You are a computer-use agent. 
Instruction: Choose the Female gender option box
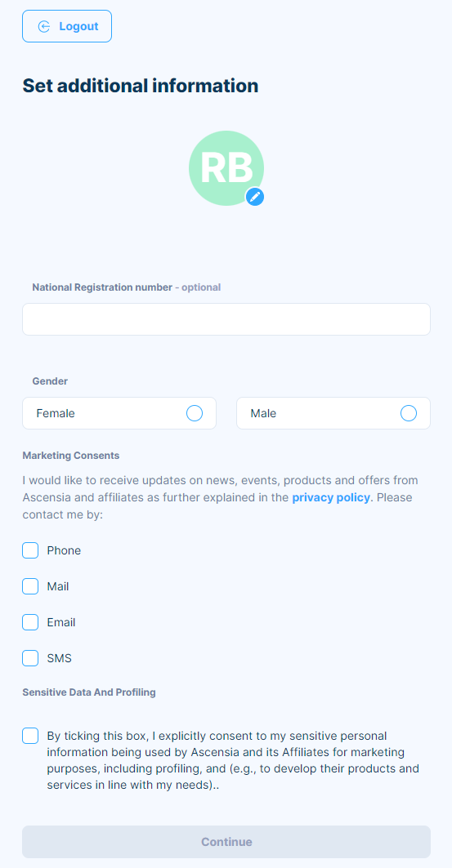pos(119,413)
